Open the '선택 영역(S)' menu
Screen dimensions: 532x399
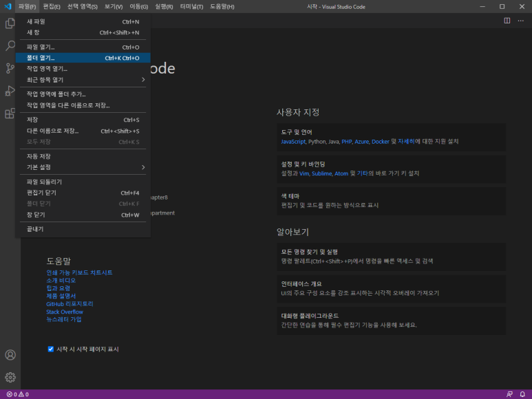click(83, 6)
